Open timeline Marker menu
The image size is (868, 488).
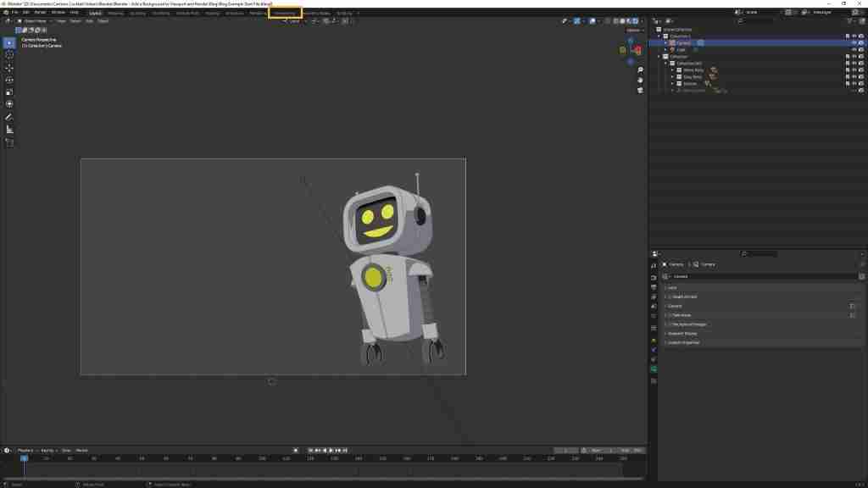coord(81,451)
